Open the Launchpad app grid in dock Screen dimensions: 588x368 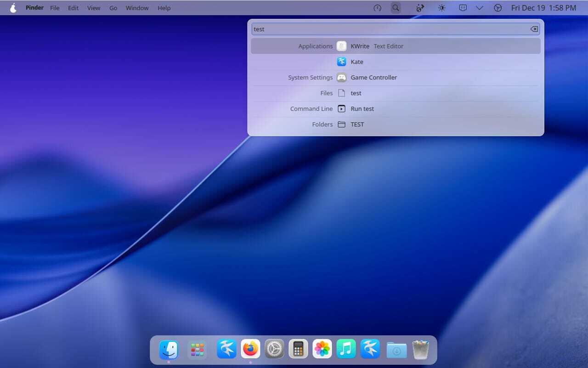197,350
